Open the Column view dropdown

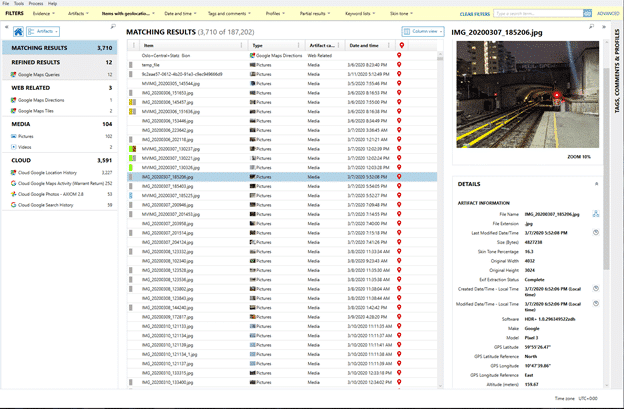point(423,31)
